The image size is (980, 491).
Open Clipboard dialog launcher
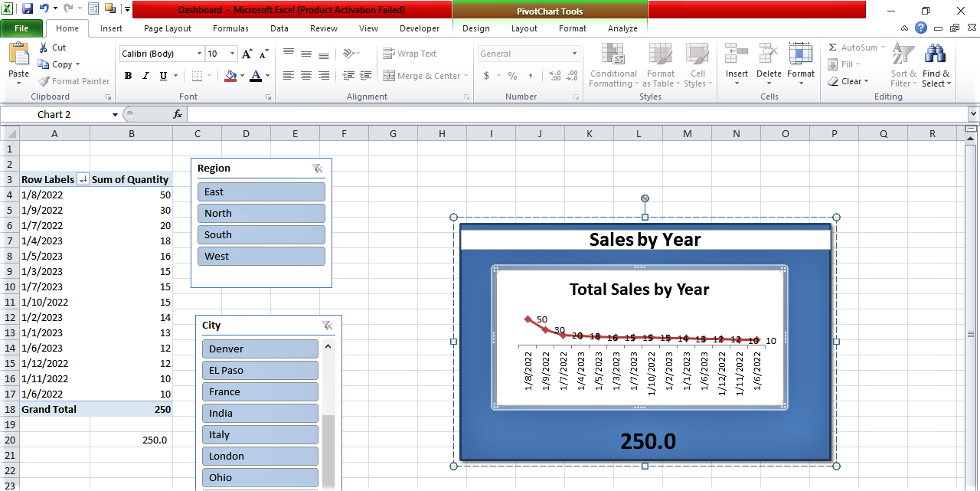(108, 97)
